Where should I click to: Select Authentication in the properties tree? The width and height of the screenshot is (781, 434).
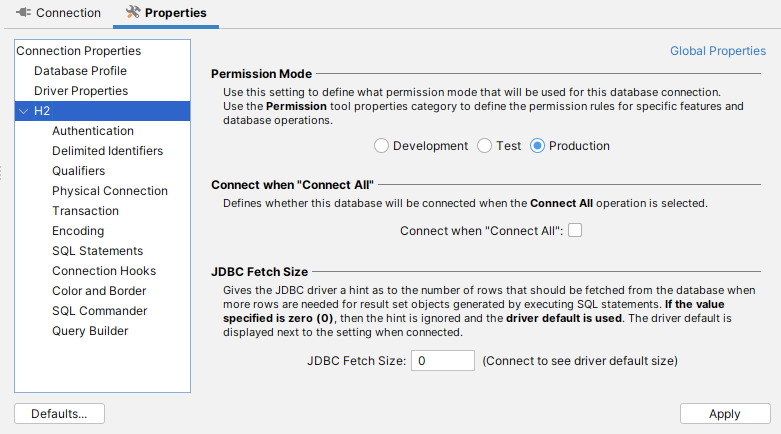(92, 131)
